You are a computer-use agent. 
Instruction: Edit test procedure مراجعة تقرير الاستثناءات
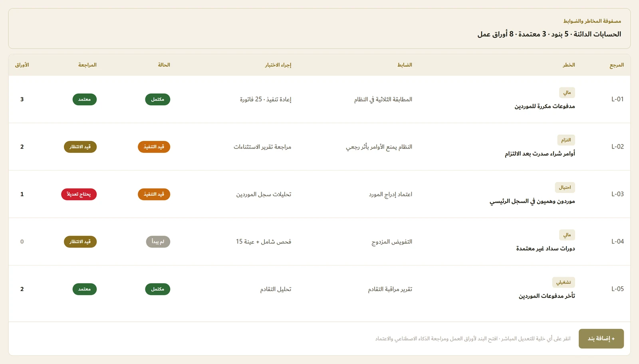pos(262,147)
